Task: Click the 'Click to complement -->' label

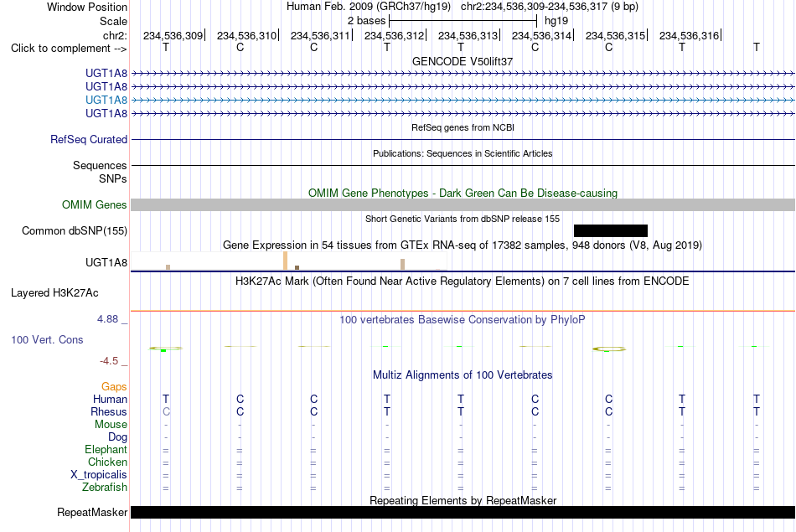Action: point(69,49)
